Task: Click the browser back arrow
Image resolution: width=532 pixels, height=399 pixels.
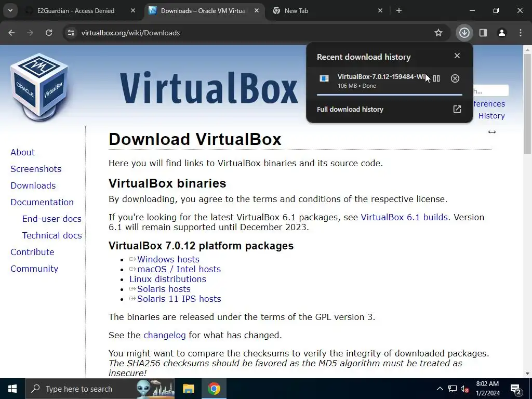Action: pyautogui.click(x=11, y=33)
